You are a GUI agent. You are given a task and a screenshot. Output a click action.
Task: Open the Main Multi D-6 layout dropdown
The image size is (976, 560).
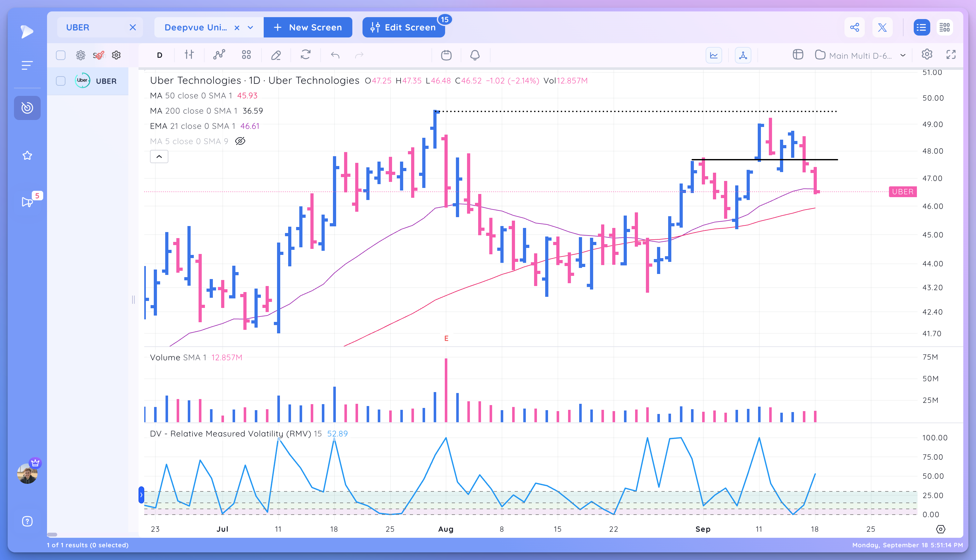(x=861, y=55)
